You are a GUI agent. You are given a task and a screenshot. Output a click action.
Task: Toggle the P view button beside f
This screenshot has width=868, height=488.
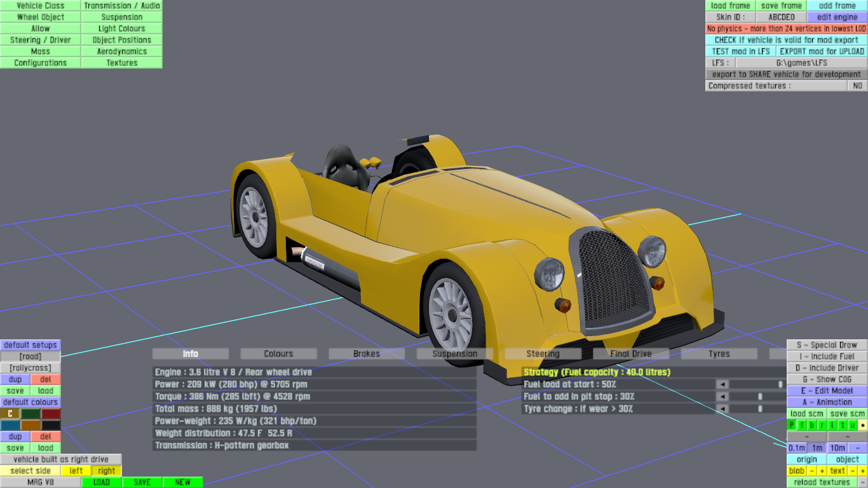[x=792, y=425]
